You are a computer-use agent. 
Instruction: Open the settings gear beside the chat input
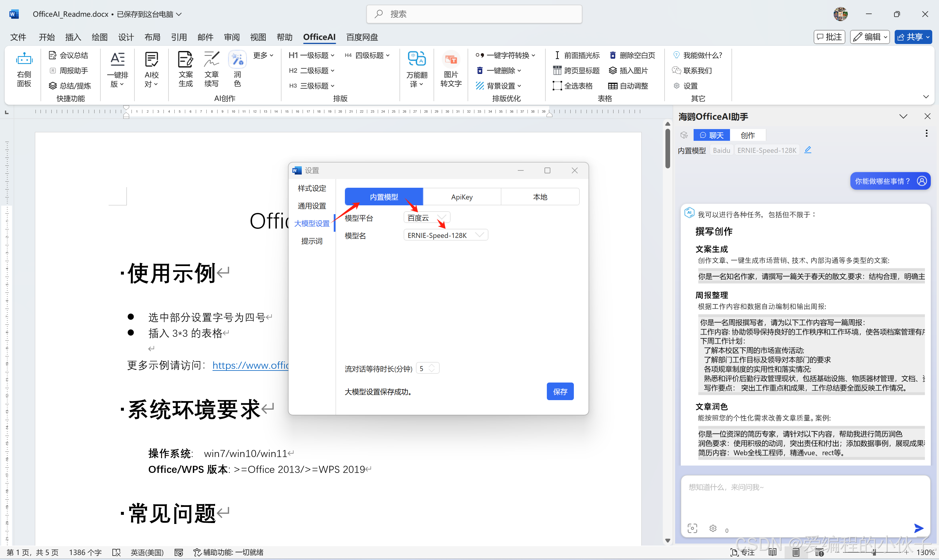point(713,528)
